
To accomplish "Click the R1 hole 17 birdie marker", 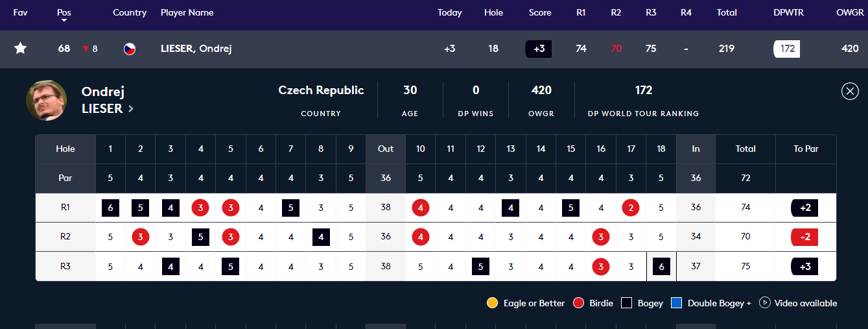I will 631,208.
